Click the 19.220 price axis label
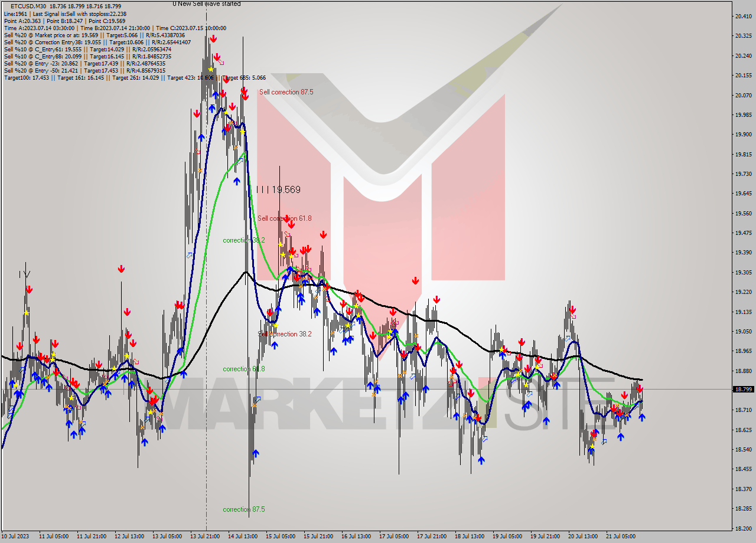The height and width of the screenshot is (543, 756). [x=743, y=292]
